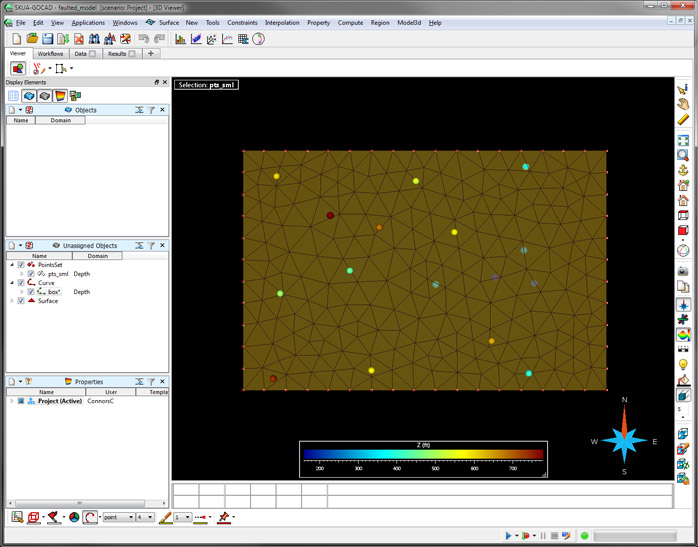Toggle the red arc curve button in the bottom toolbar
This screenshot has height=547, width=698.
coord(90,517)
